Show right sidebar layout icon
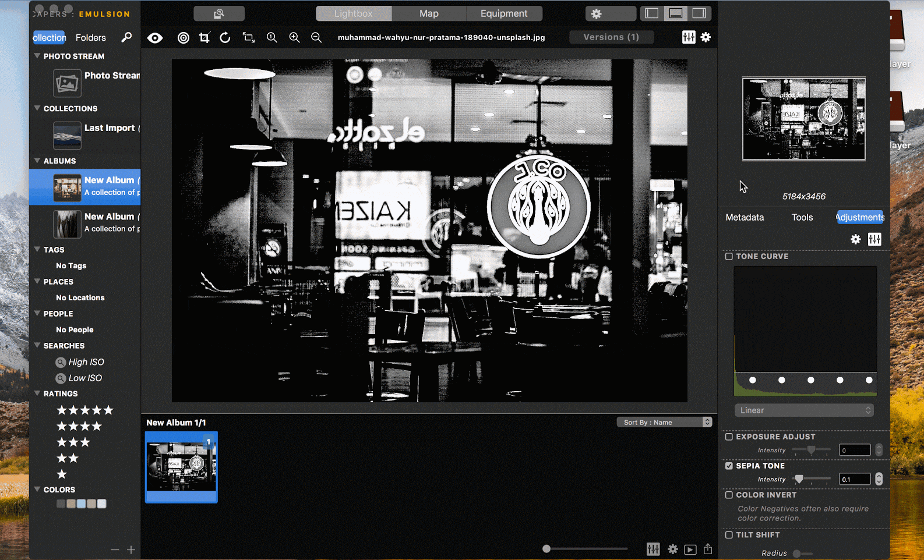The height and width of the screenshot is (560, 924). [x=699, y=13]
